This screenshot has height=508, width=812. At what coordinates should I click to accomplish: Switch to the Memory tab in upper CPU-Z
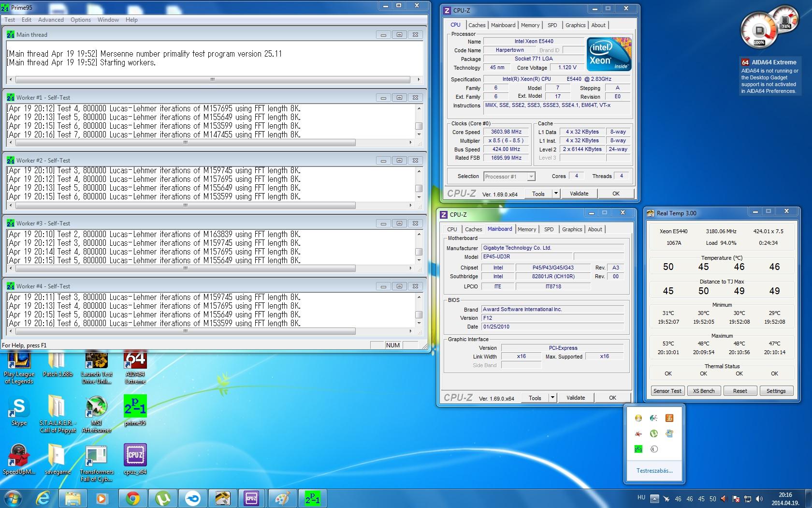tap(530, 25)
